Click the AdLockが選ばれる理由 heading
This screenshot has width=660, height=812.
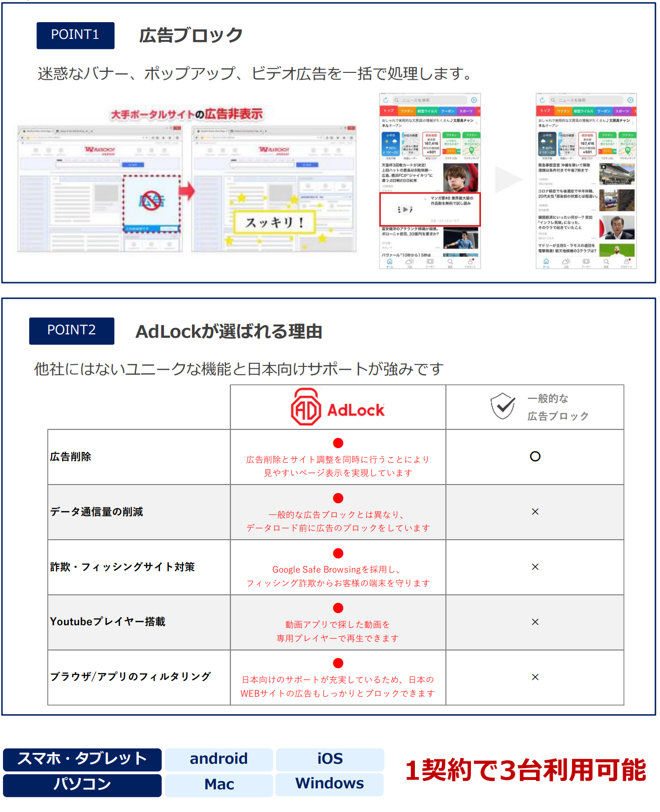[229, 332]
